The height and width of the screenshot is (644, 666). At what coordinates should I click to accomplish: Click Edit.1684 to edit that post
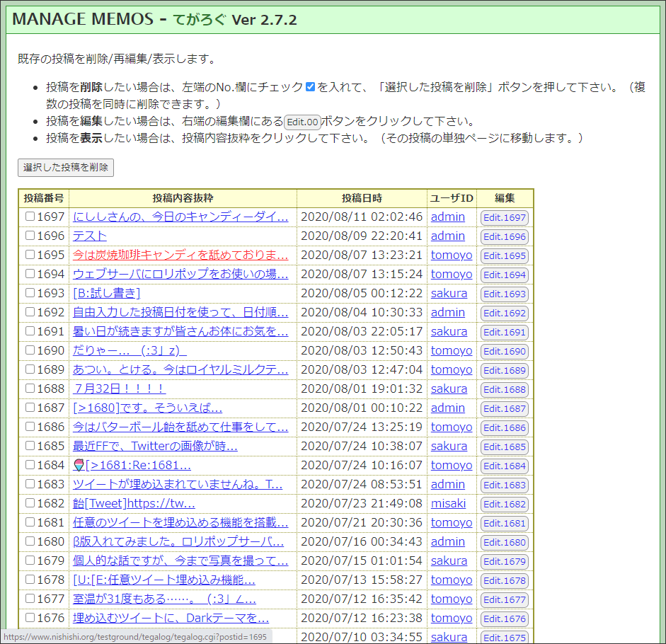click(x=505, y=465)
